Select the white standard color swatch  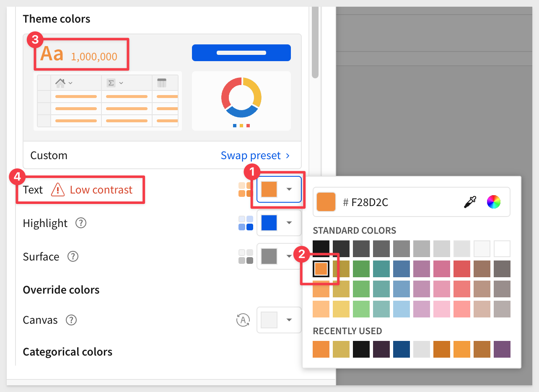(x=502, y=249)
